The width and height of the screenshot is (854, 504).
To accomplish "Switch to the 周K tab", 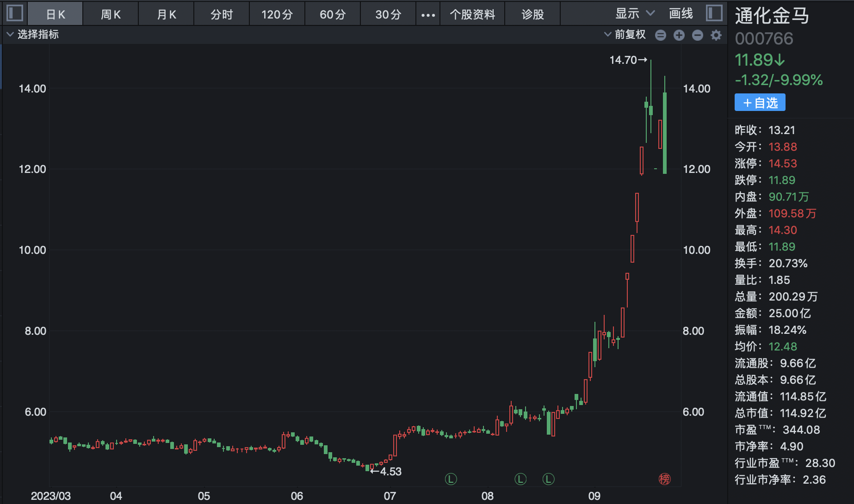I will tap(111, 14).
